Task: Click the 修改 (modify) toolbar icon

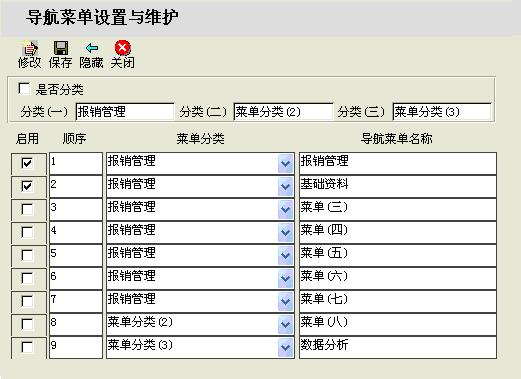Action: [30, 49]
